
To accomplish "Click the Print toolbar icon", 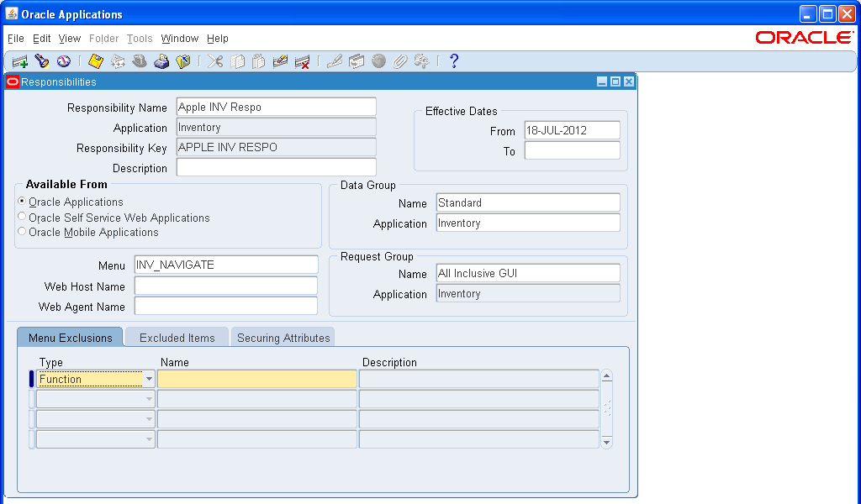I will [161, 60].
